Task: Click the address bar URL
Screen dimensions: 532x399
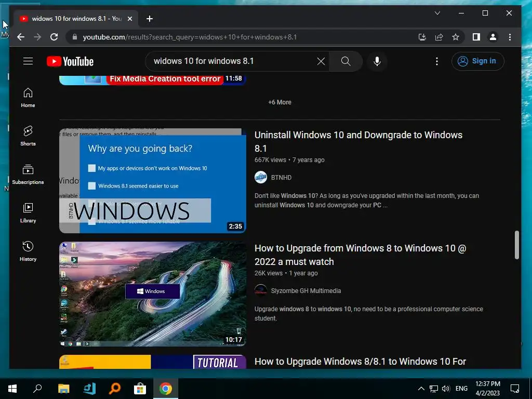Action: (x=190, y=37)
